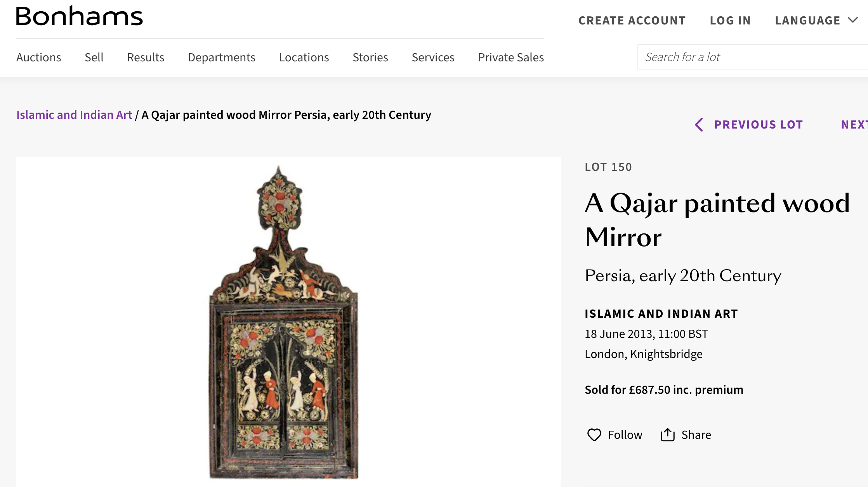Click the Bonhams logo

79,16
